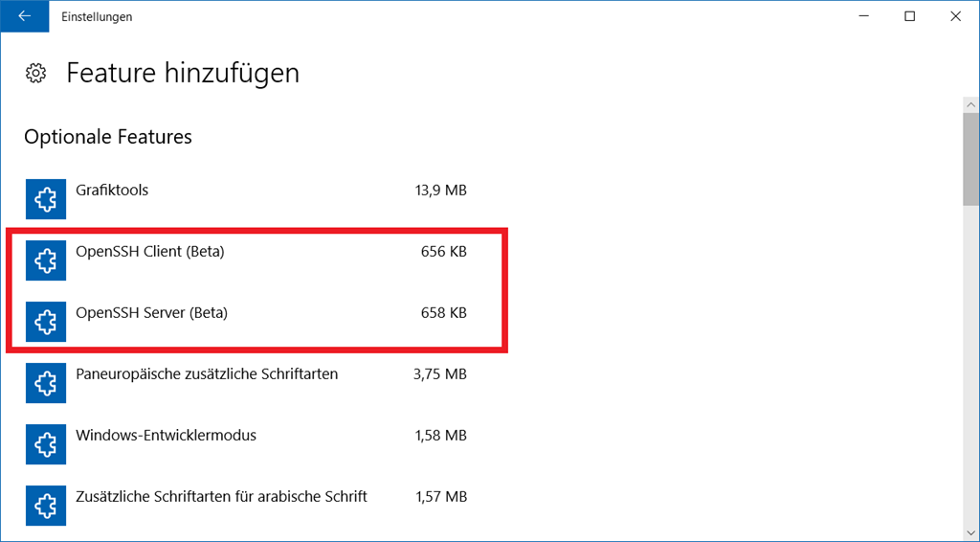This screenshot has width=980, height=542.
Task: Select the Grafiktools feature entry
Action: tap(113, 191)
